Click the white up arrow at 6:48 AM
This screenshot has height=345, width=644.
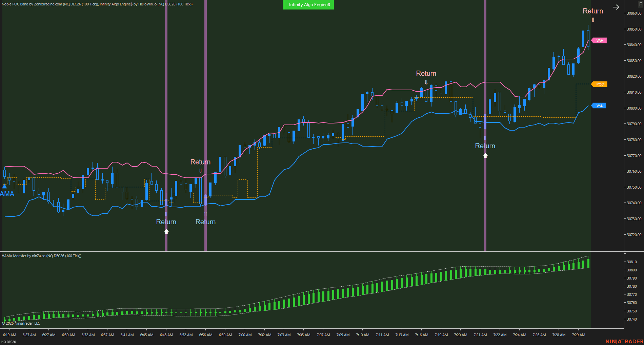click(166, 231)
